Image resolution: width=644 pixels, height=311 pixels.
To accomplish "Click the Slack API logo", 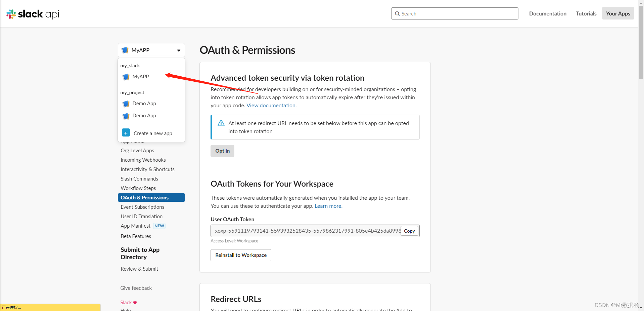I will pyautogui.click(x=33, y=14).
